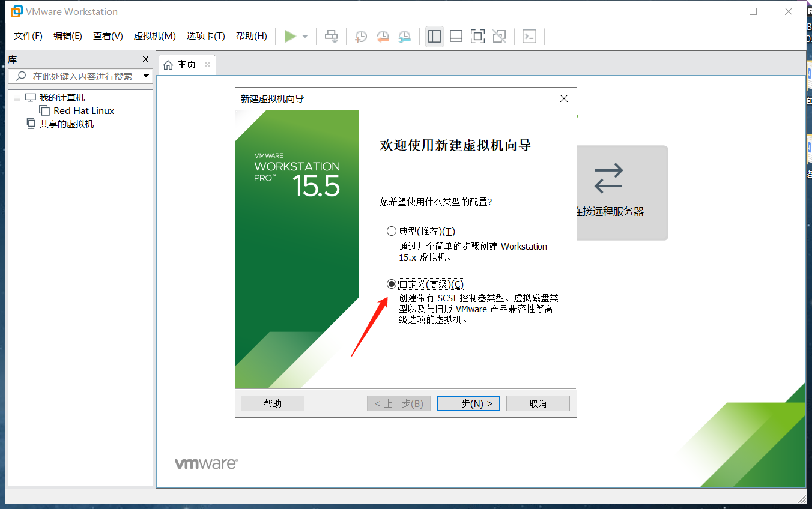
Task: Click the 帮助 button in wizard
Action: (x=273, y=403)
